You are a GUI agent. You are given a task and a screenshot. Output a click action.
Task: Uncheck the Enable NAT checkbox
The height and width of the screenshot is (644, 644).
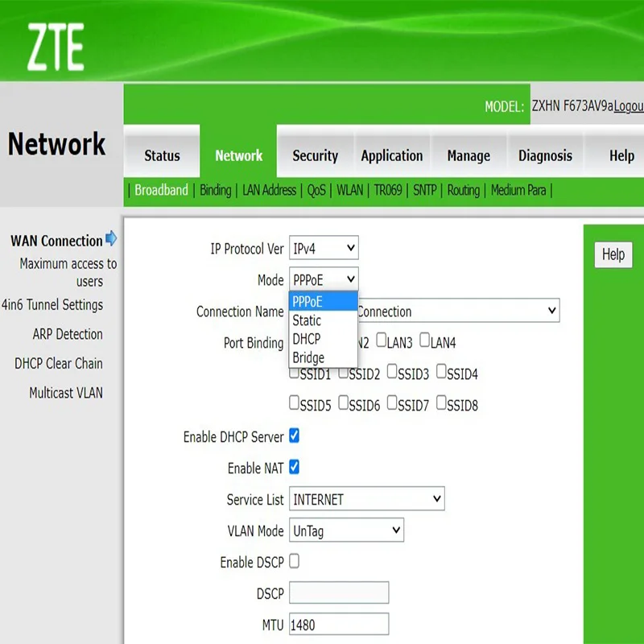[295, 468]
